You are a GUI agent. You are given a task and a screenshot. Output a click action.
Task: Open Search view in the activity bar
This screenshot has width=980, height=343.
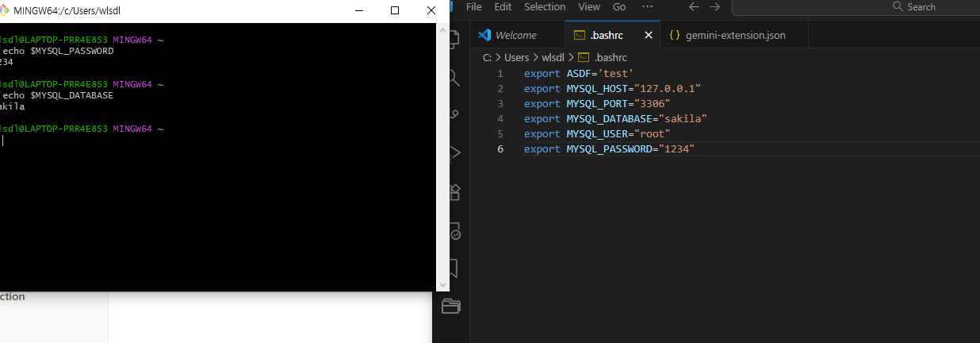point(454,77)
